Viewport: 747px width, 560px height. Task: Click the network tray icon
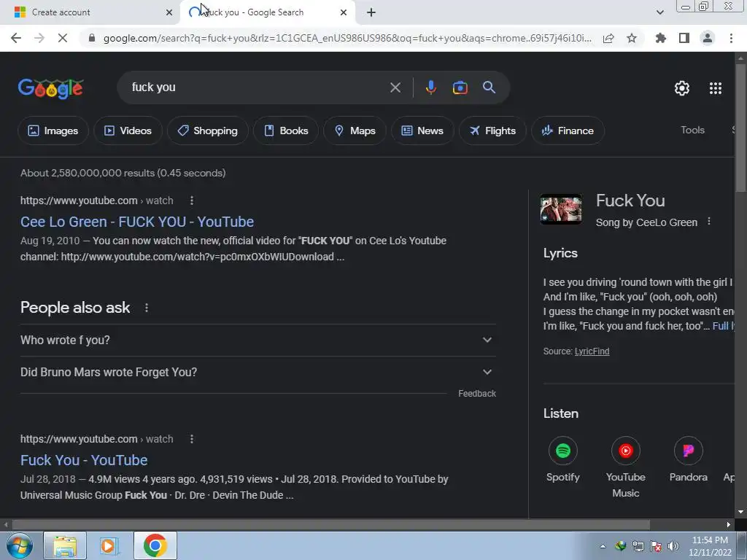point(638,546)
